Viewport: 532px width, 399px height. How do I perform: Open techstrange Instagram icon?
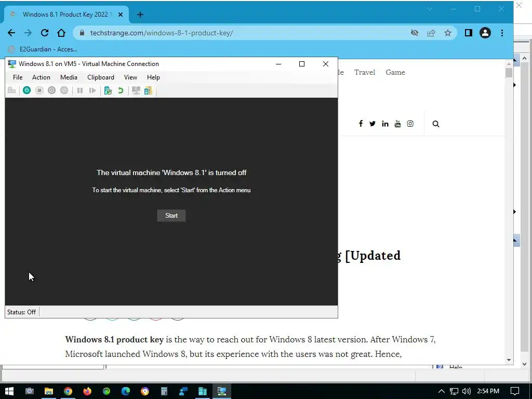coord(410,124)
